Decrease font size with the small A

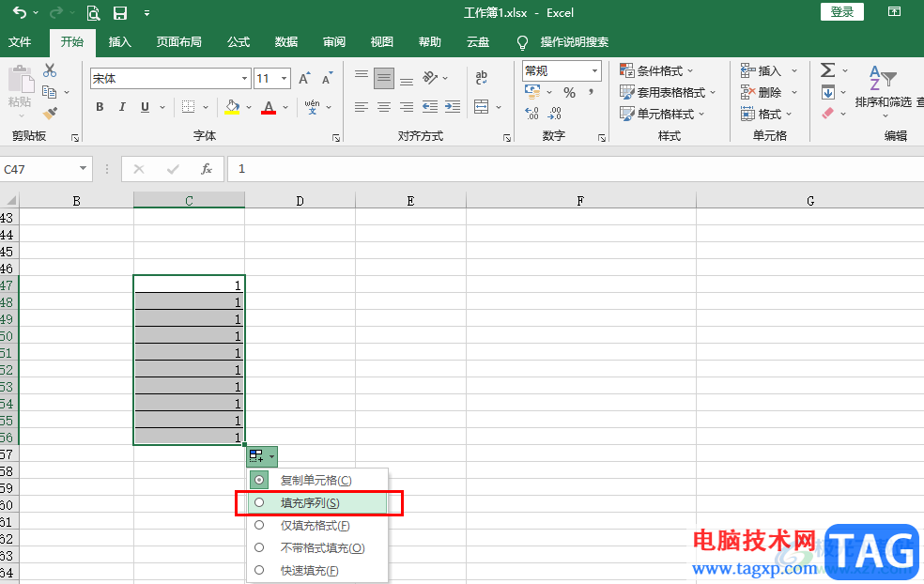tap(328, 78)
